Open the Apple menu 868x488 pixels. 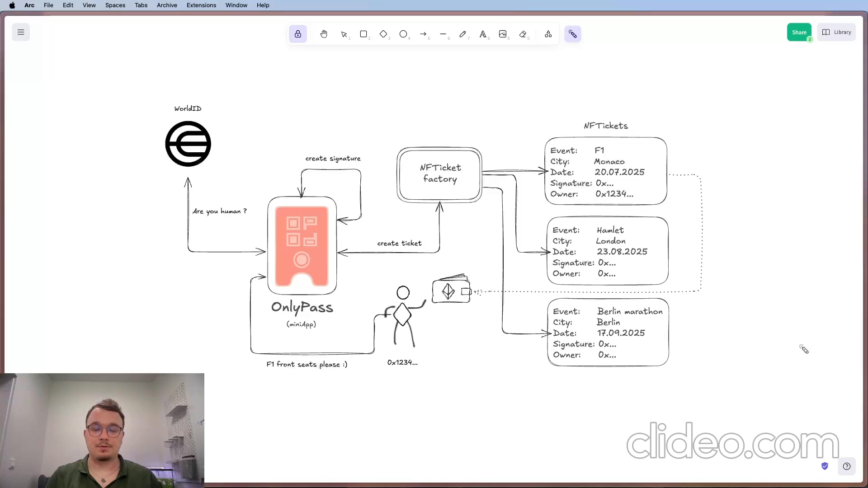[x=12, y=5]
